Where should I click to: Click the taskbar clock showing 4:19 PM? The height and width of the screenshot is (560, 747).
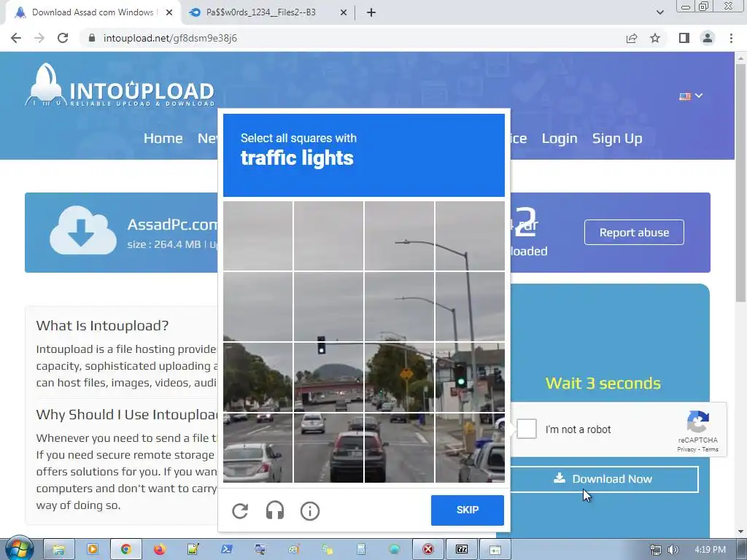711,550
